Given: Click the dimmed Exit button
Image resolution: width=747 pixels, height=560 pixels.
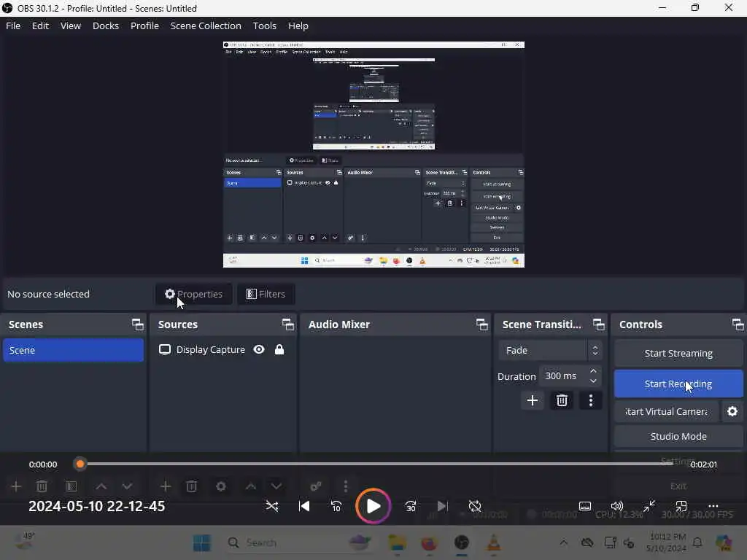Looking at the screenshot, I should click(x=678, y=486).
